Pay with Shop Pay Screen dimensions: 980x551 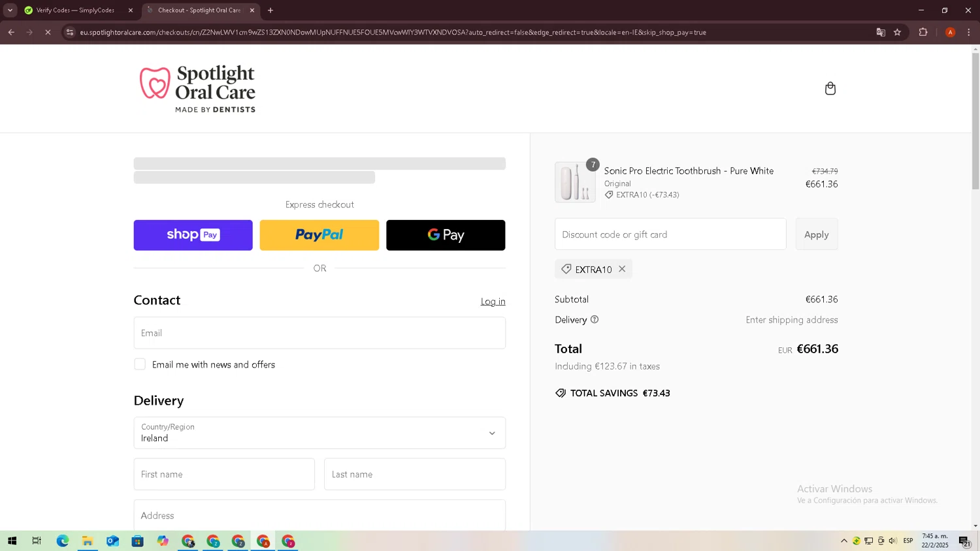(x=193, y=235)
